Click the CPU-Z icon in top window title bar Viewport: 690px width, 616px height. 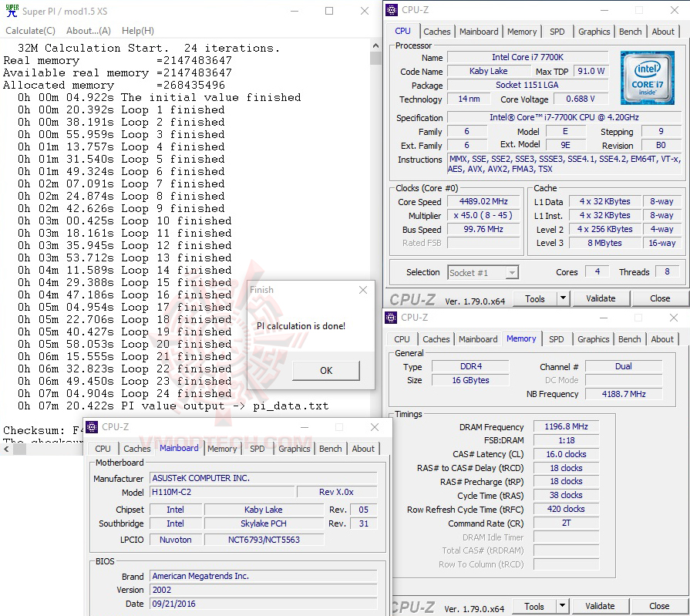tap(392, 9)
